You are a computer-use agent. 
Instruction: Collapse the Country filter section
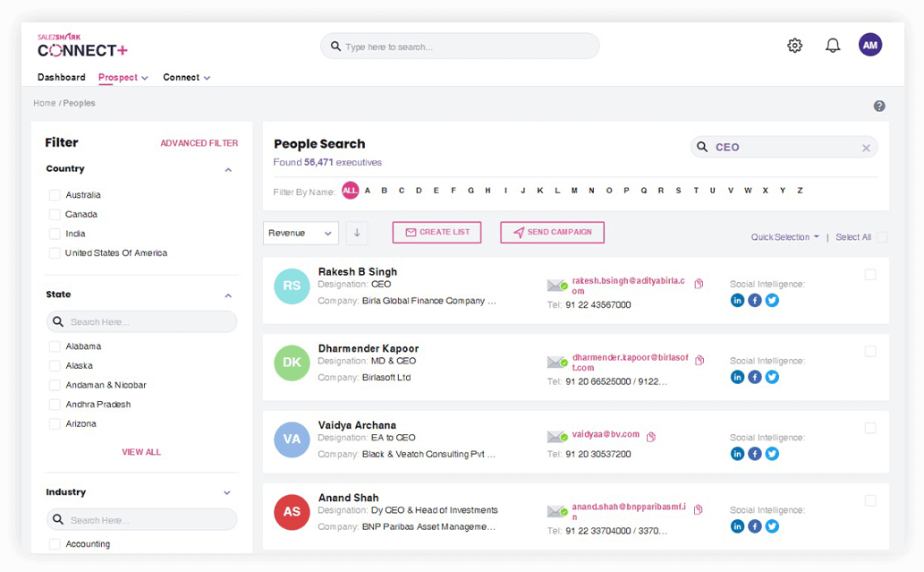pyautogui.click(x=228, y=170)
